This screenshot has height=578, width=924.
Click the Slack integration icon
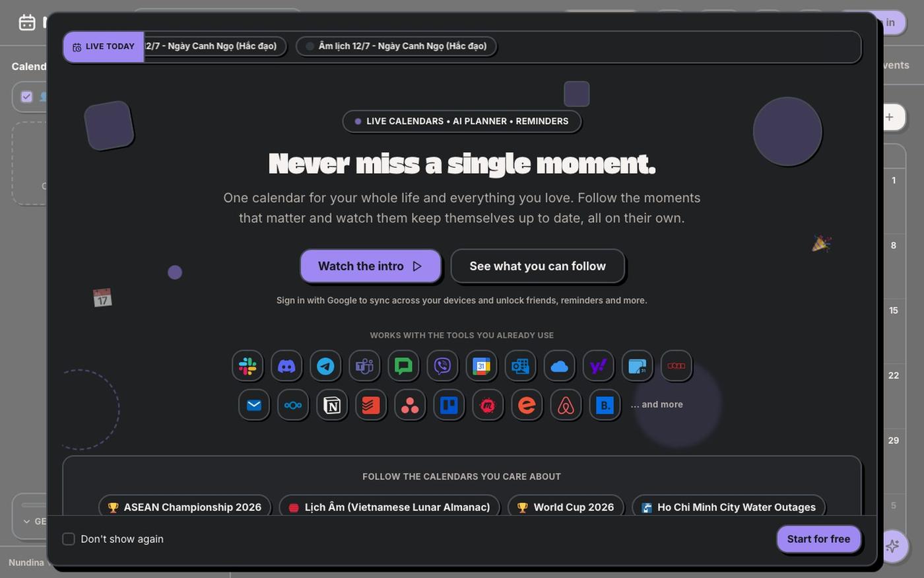click(247, 366)
